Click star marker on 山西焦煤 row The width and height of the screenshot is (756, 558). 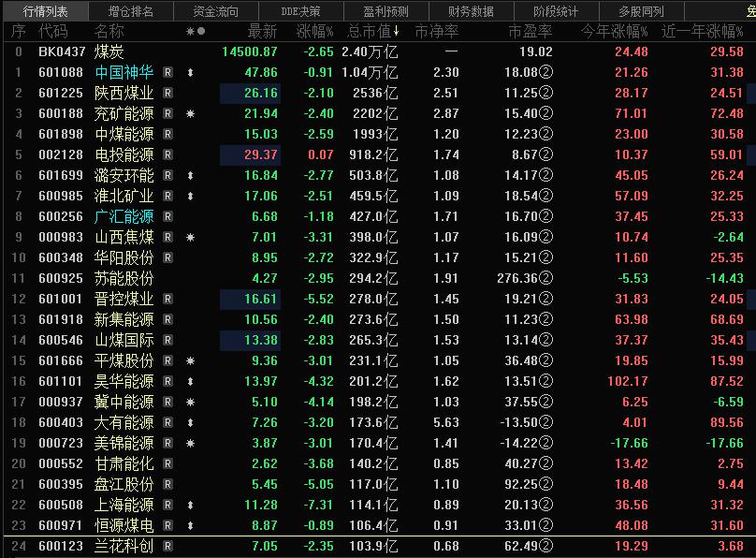pos(191,237)
